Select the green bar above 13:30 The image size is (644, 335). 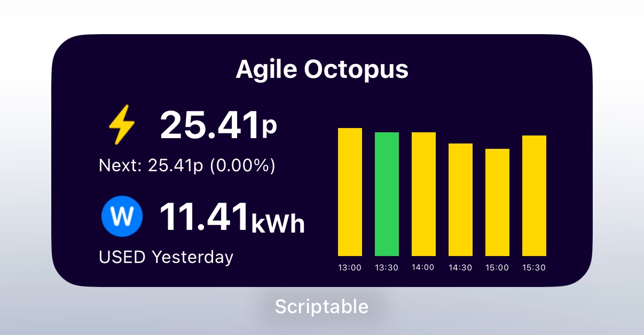click(x=387, y=194)
